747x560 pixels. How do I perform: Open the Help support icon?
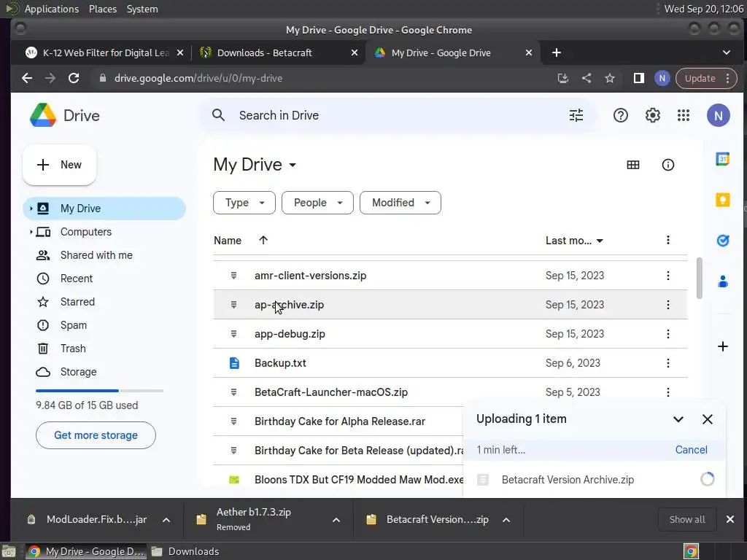point(621,115)
